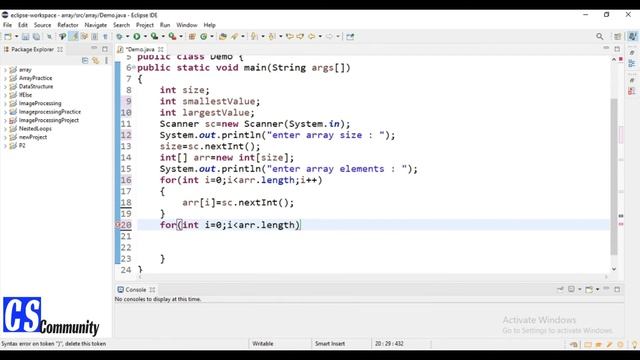Select the Demo.java editor tab
The image size is (640, 360).
pos(140,49)
